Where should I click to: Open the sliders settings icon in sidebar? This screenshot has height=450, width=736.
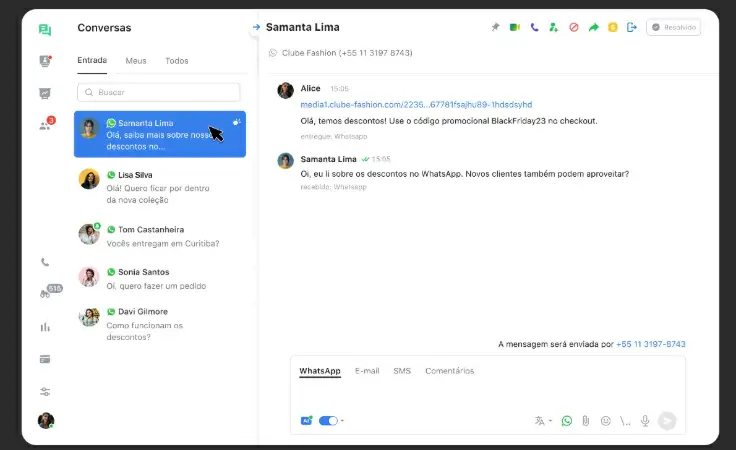tap(45, 391)
